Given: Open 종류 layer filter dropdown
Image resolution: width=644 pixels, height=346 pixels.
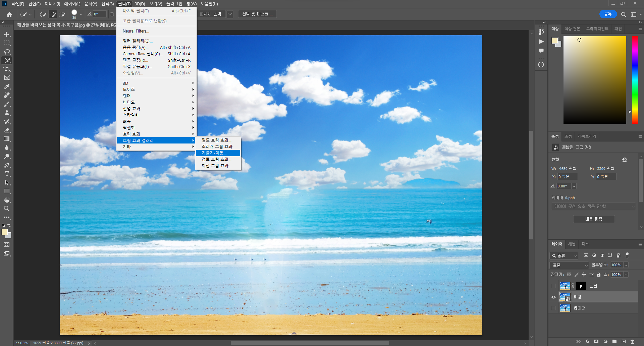Looking at the screenshot, I should [564, 255].
